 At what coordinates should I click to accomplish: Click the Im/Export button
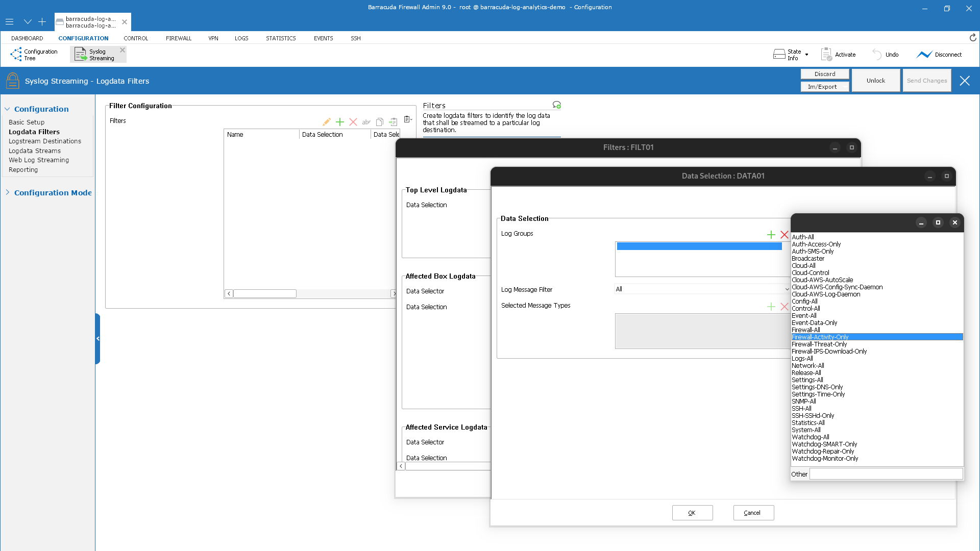(x=825, y=87)
